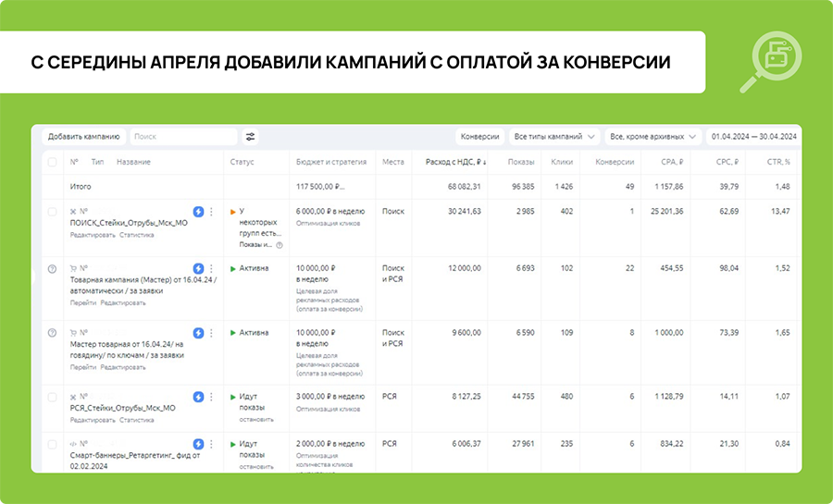The height and width of the screenshot is (504, 833).
Task: Click lightning icon for РСЯ_Стейки_Отрубы_Мск_МО
Action: click(x=198, y=397)
